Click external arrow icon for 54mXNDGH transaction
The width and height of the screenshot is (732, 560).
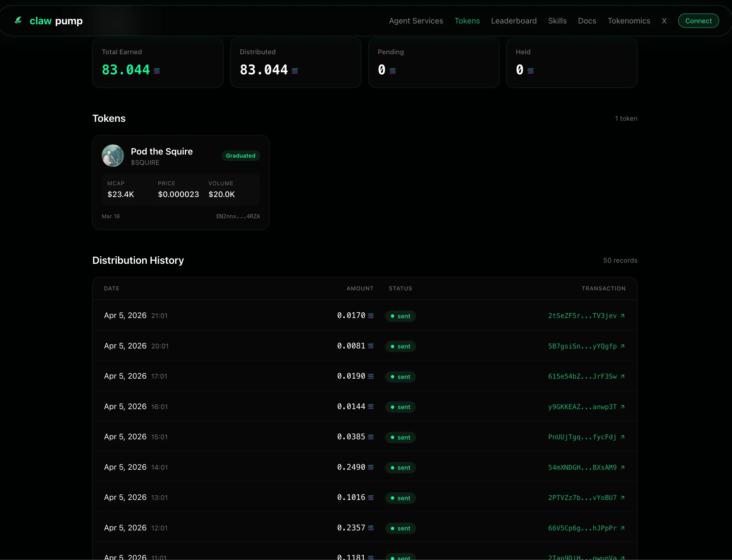622,467
